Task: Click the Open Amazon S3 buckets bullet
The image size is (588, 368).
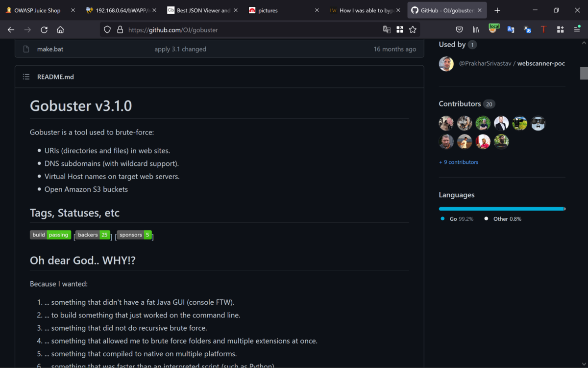Action: [x=86, y=189]
